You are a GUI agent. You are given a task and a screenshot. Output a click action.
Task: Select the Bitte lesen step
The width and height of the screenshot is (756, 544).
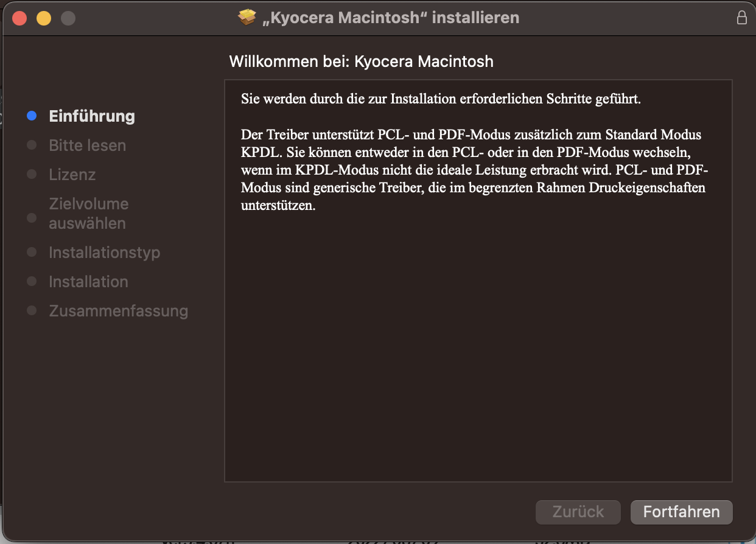(x=88, y=145)
